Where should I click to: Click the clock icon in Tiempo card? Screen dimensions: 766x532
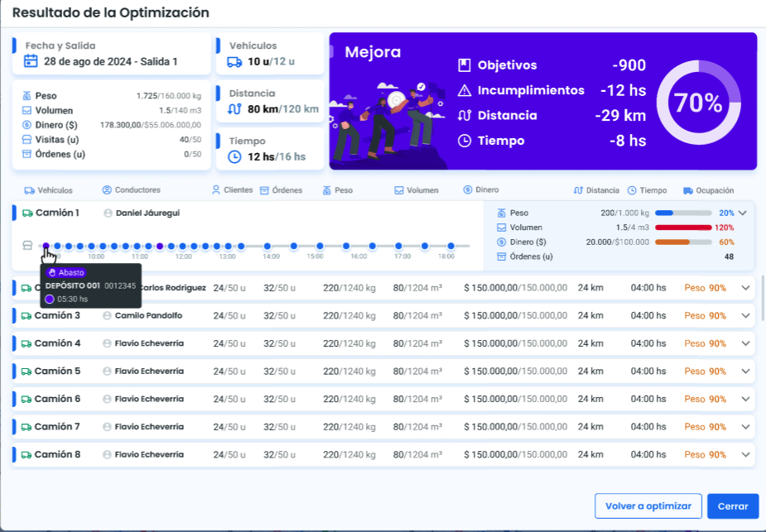(x=234, y=156)
